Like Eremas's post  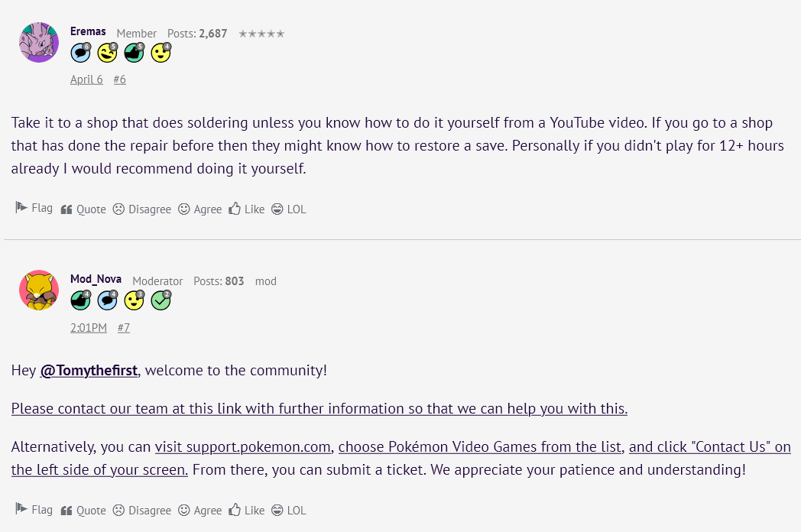(246, 209)
